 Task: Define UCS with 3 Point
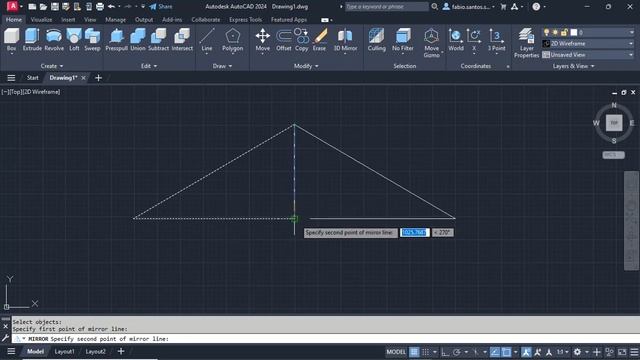pos(496,40)
